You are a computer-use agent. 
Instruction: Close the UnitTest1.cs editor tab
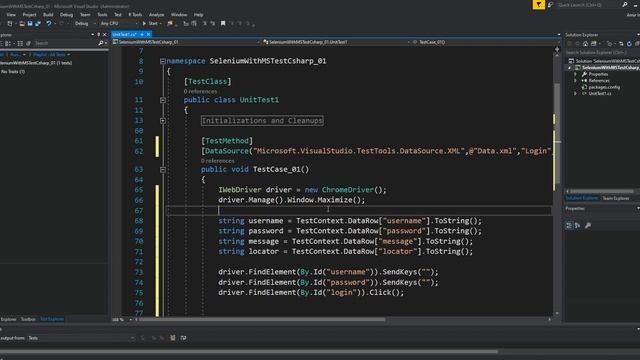point(148,35)
